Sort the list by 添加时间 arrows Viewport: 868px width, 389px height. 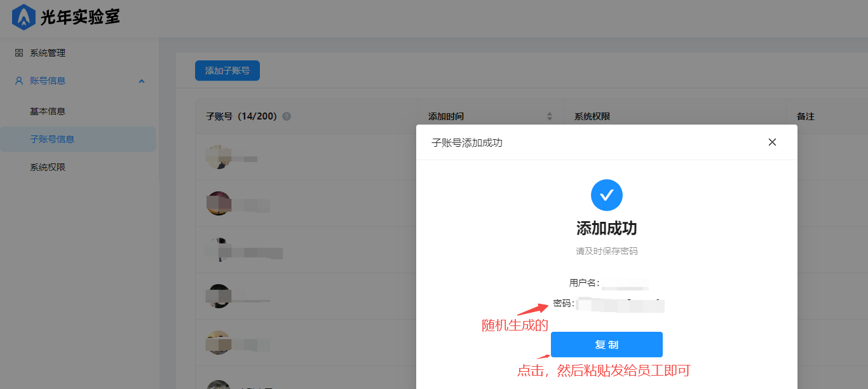[550, 117]
